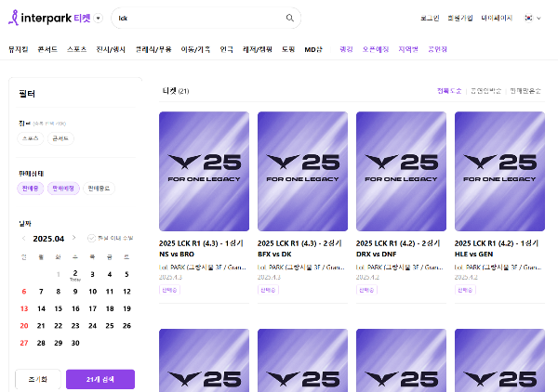The image size is (558, 392).
Task: Open the 콘서트 category menu
Action: [x=47, y=49]
